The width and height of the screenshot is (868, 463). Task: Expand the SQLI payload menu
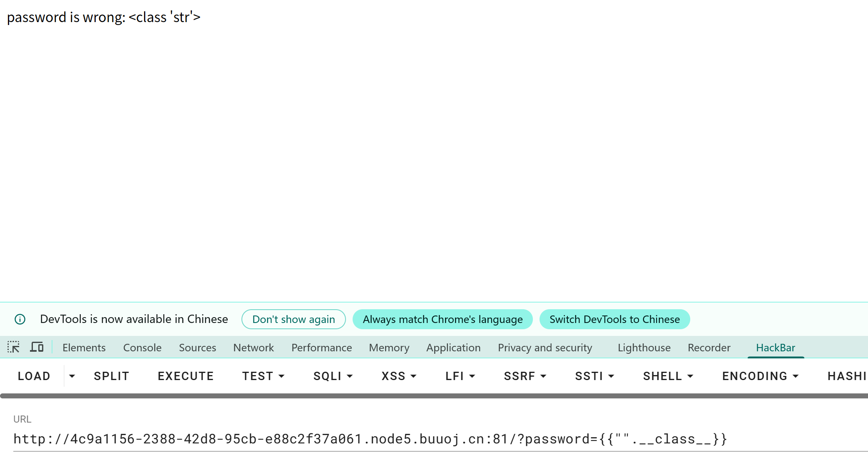click(333, 376)
